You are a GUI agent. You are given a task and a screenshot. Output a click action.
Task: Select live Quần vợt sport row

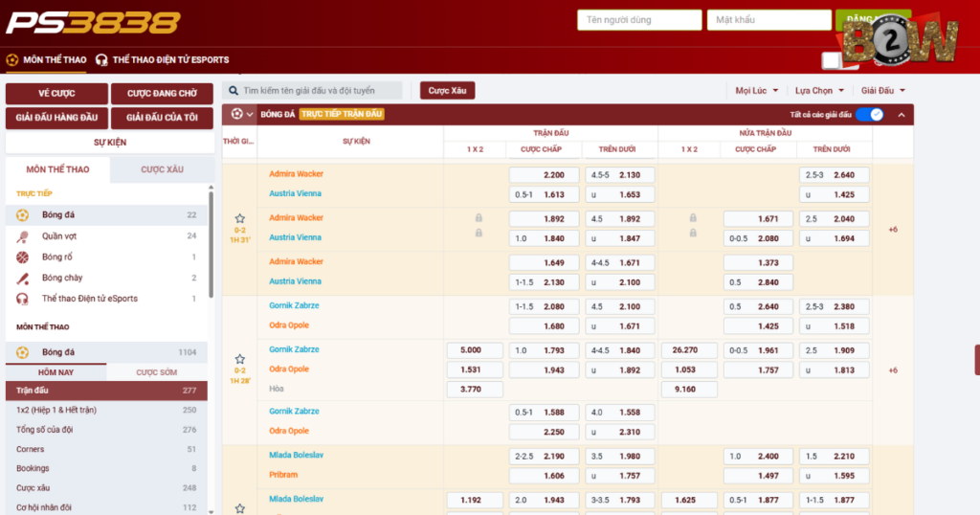tap(106, 236)
